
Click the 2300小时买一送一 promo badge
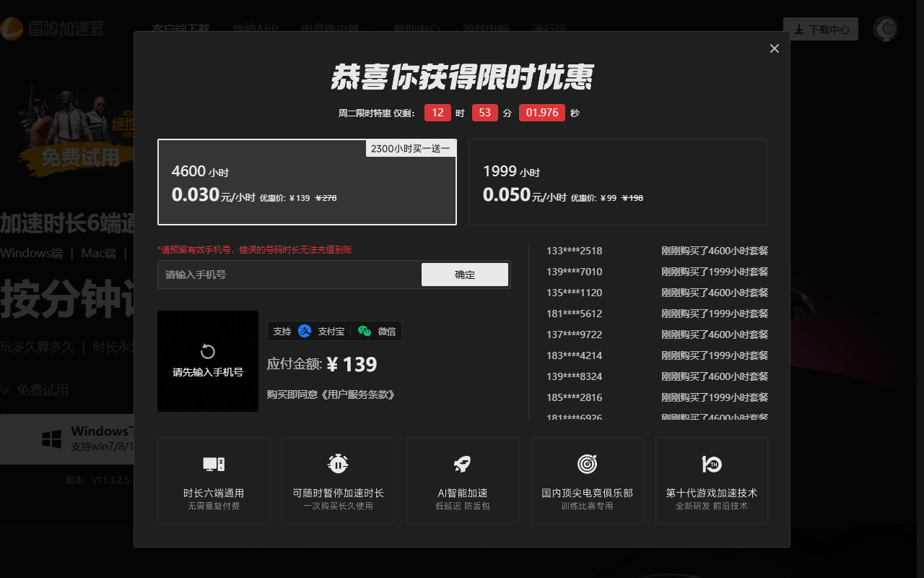tap(411, 148)
